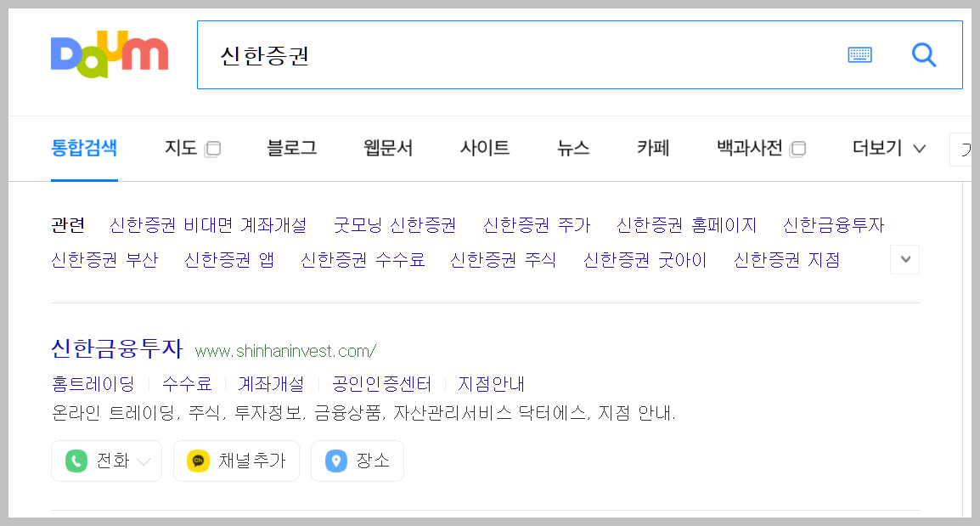This screenshot has height=526, width=980.
Task: Click the 채널추가 button
Action: (x=236, y=461)
